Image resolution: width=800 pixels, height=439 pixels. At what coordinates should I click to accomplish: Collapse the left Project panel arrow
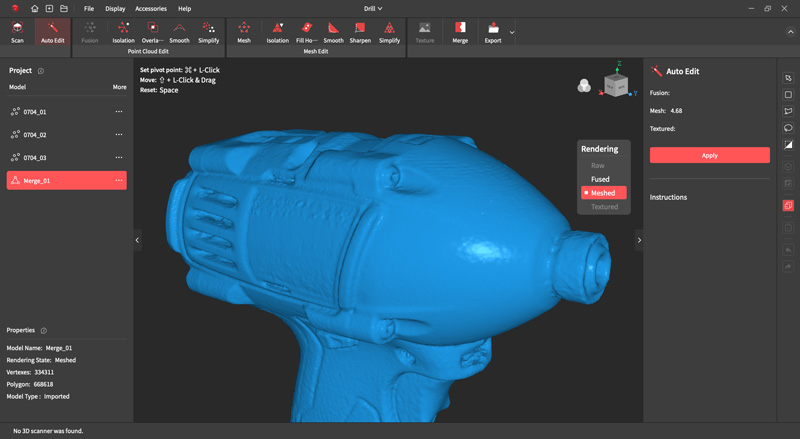[x=137, y=240]
